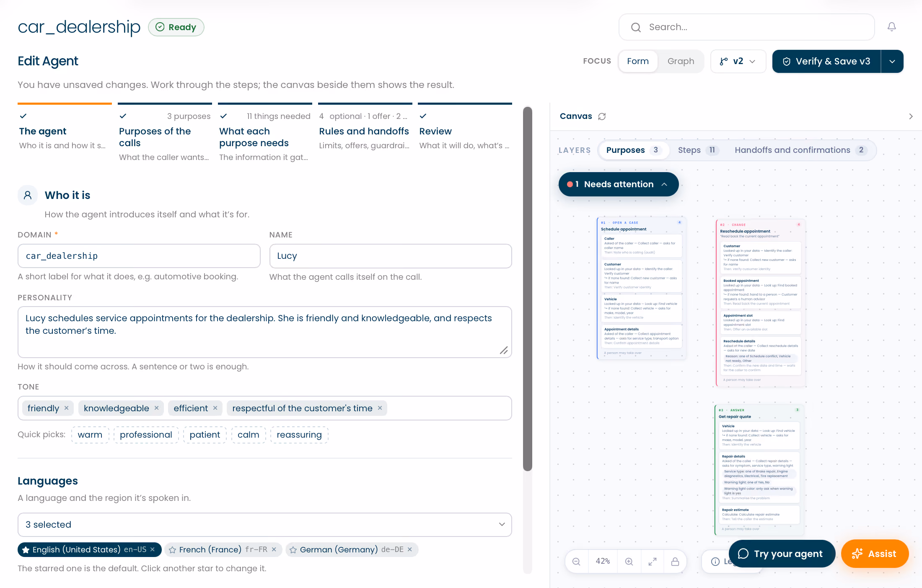Screen dimensions: 922x588
Task: Zoom out the canvas
Action: 576,562
